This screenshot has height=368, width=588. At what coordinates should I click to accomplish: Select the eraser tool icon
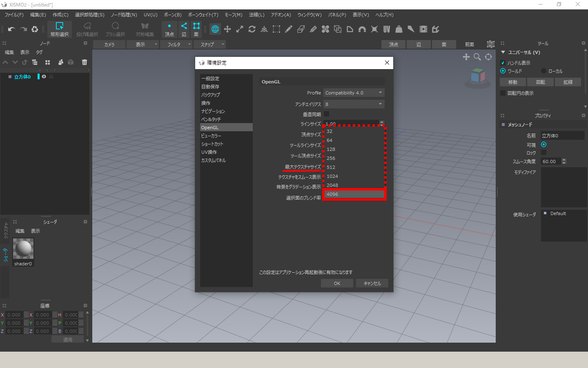coord(301,29)
